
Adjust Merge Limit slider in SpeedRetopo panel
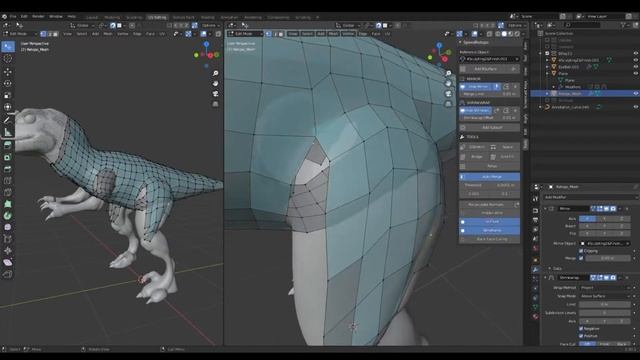[490, 94]
